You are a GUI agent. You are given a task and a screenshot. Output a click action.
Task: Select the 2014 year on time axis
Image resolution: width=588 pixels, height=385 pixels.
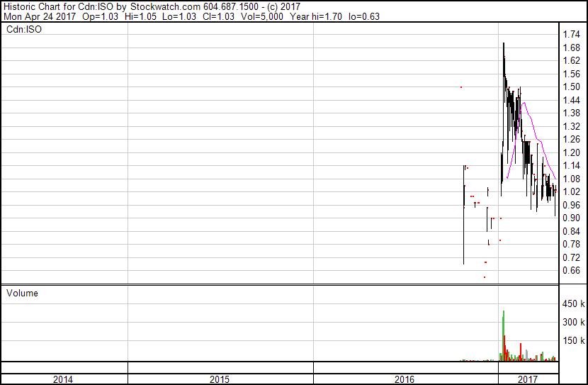[62, 379]
